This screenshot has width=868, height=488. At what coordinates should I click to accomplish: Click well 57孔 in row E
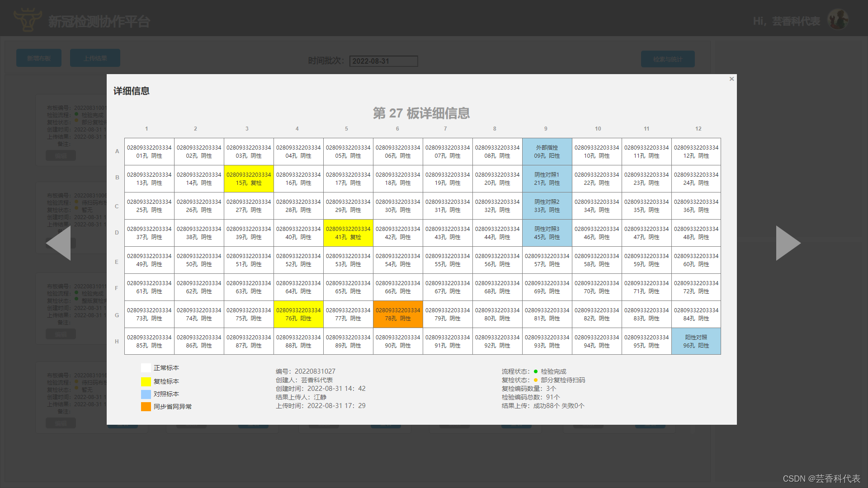[547, 260]
